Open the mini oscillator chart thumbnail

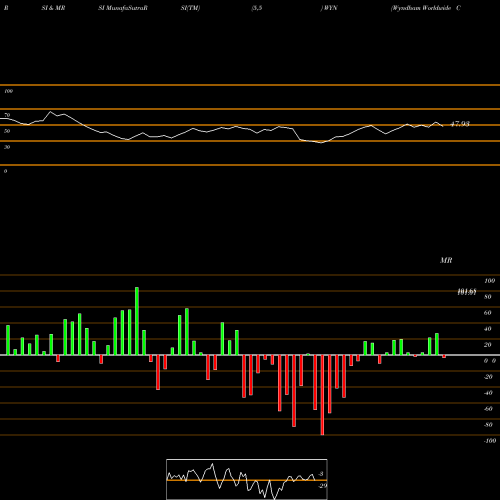(247, 479)
